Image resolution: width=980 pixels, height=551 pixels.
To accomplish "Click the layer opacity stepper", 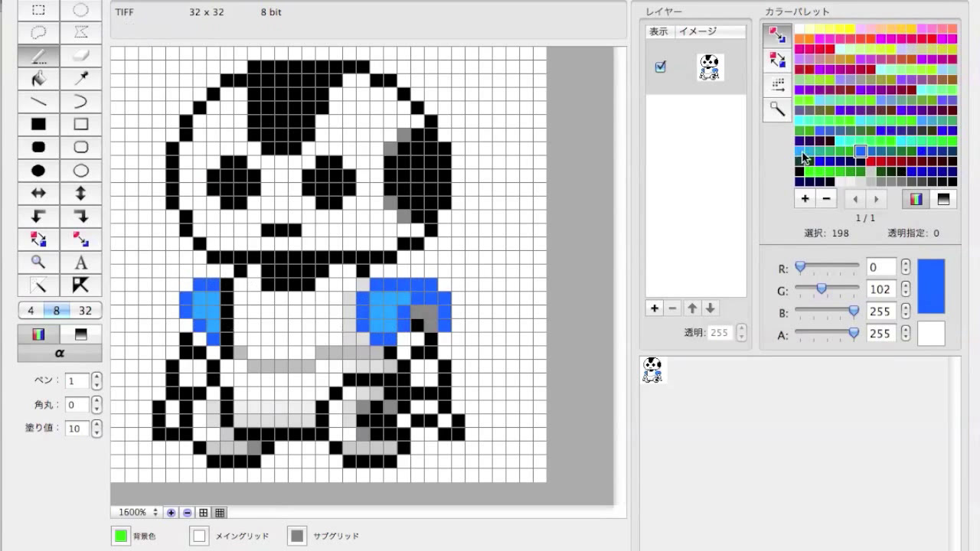I will [x=740, y=333].
